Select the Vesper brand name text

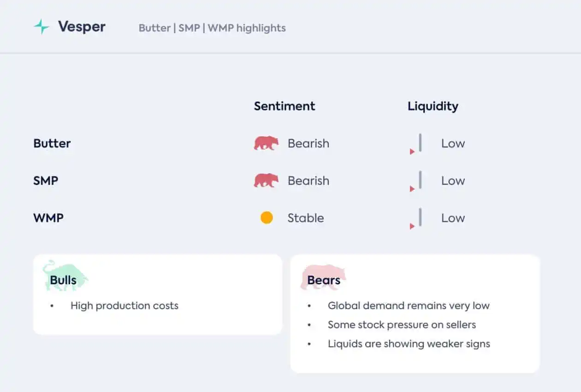[82, 27]
